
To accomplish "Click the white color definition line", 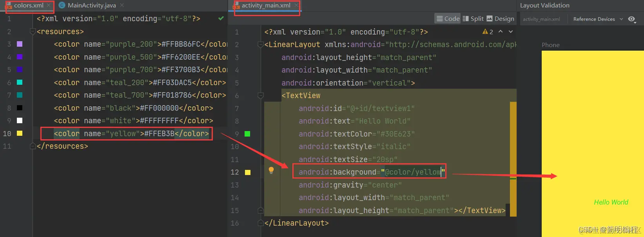I will [134, 120].
